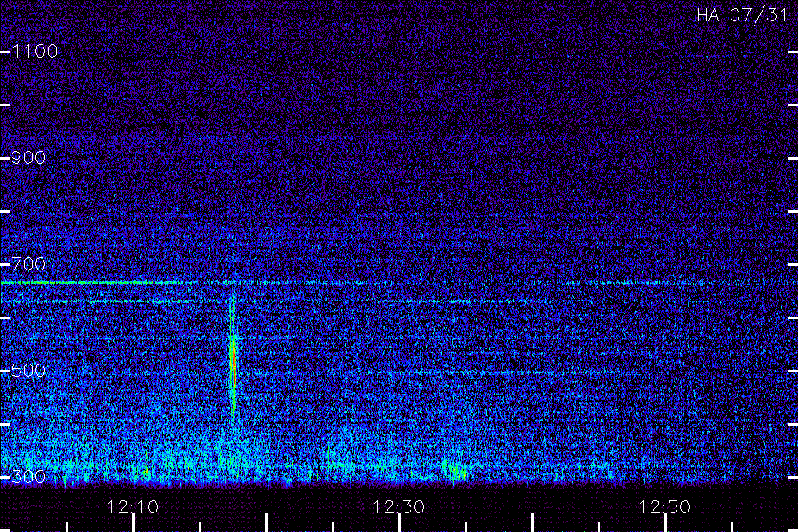Click the 1100 frequency axis label
Image resolution: width=798 pixels, height=532 pixels.
[x=35, y=51]
